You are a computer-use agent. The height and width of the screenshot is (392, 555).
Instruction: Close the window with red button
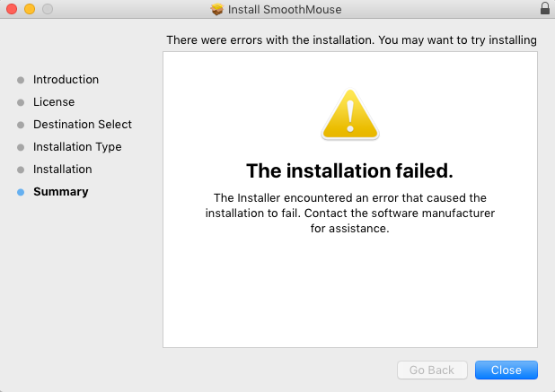12,9
